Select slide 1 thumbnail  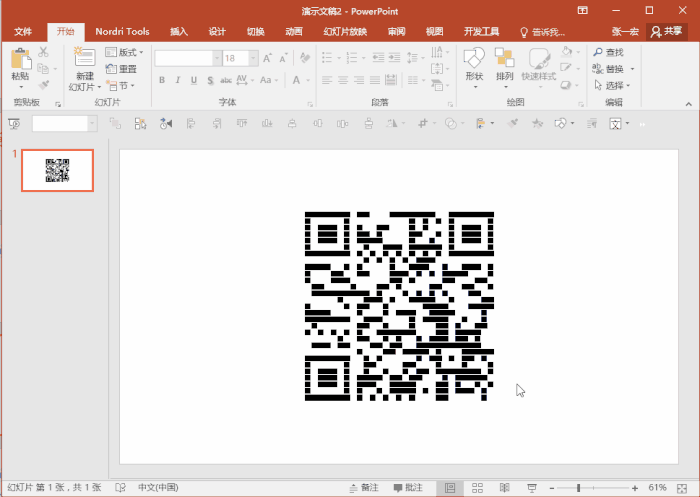tap(57, 170)
